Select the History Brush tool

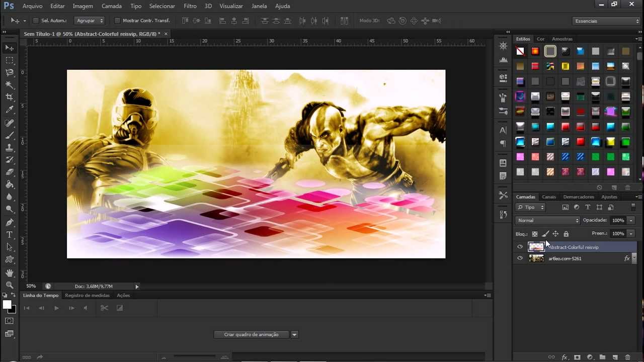pyautogui.click(x=10, y=160)
